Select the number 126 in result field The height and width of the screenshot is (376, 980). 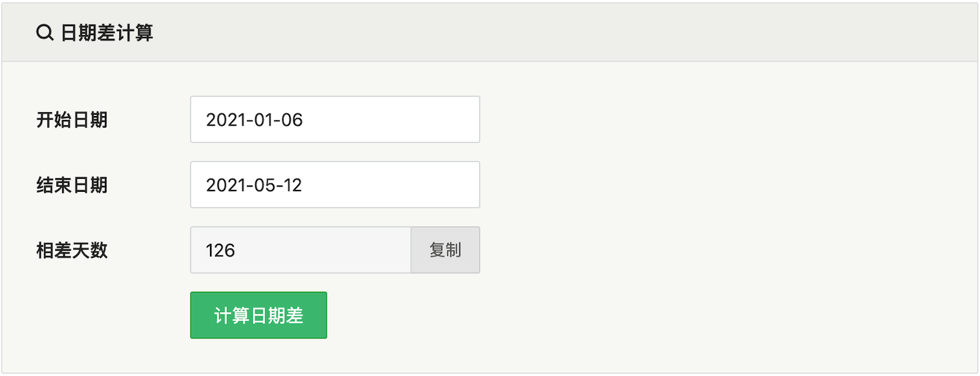pos(220,250)
